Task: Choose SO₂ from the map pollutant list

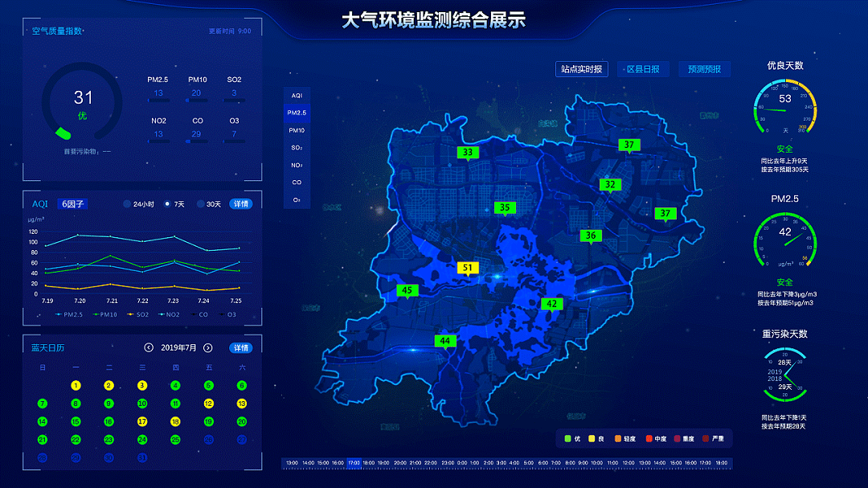Action: point(297,148)
